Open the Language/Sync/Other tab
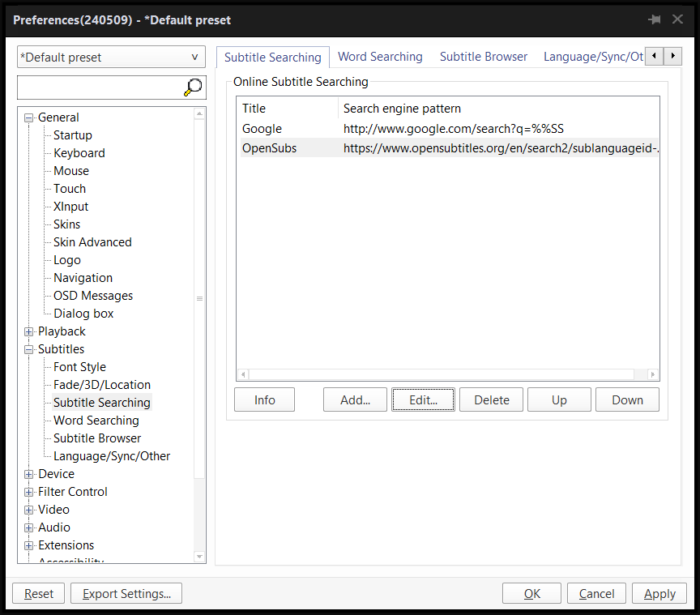 coord(593,57)
